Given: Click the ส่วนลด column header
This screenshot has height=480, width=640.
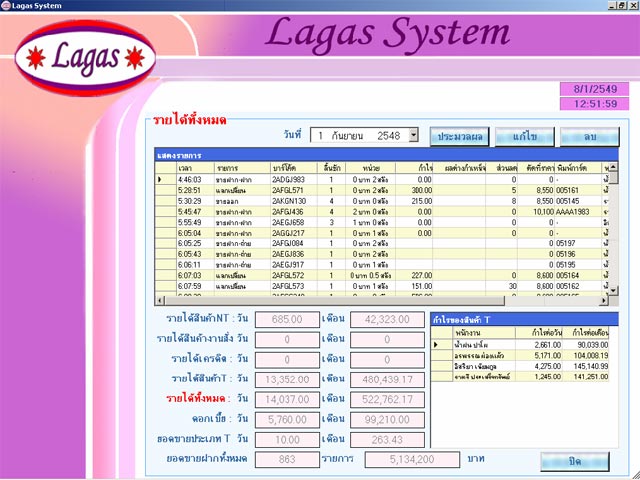Looking at the screenshot, I should 502,168.
